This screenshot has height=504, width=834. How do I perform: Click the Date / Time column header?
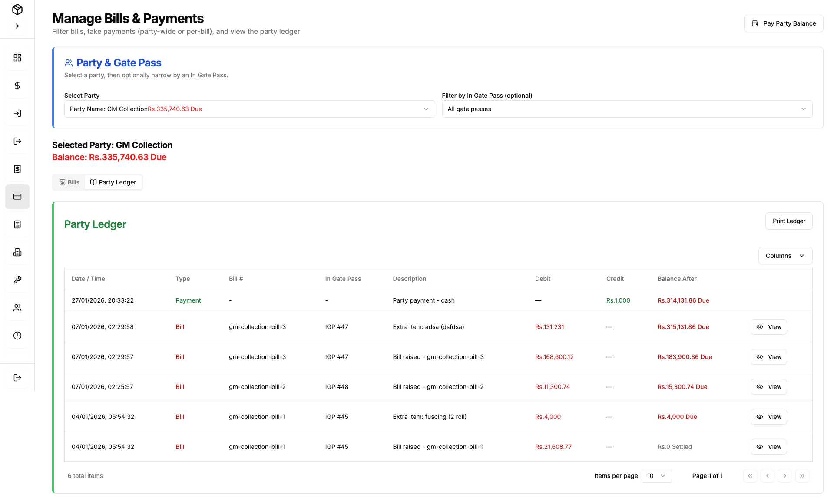coord(88,279)
